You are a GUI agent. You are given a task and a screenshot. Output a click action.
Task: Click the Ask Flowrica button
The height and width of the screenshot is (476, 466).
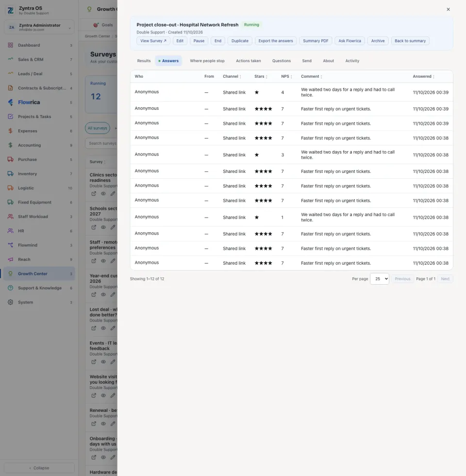[350, 41]
